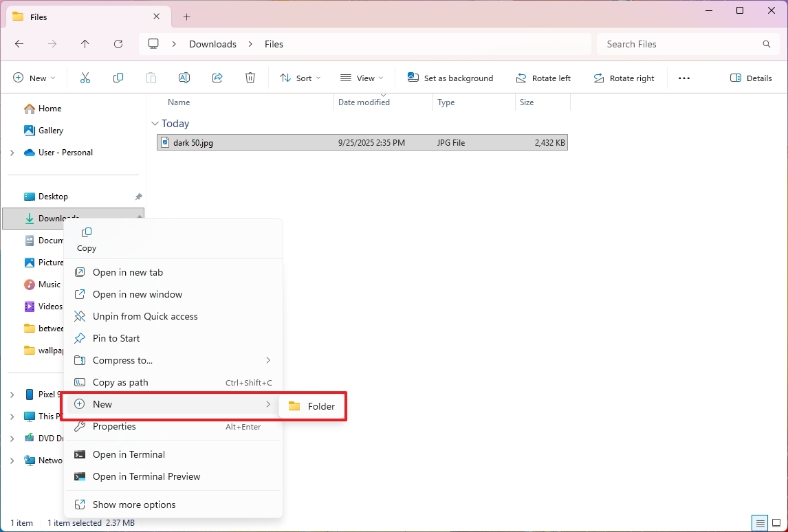Viewport: 788px width, 532px height.
Task: Click Rotate right button
Action: (x=624, y=78)
